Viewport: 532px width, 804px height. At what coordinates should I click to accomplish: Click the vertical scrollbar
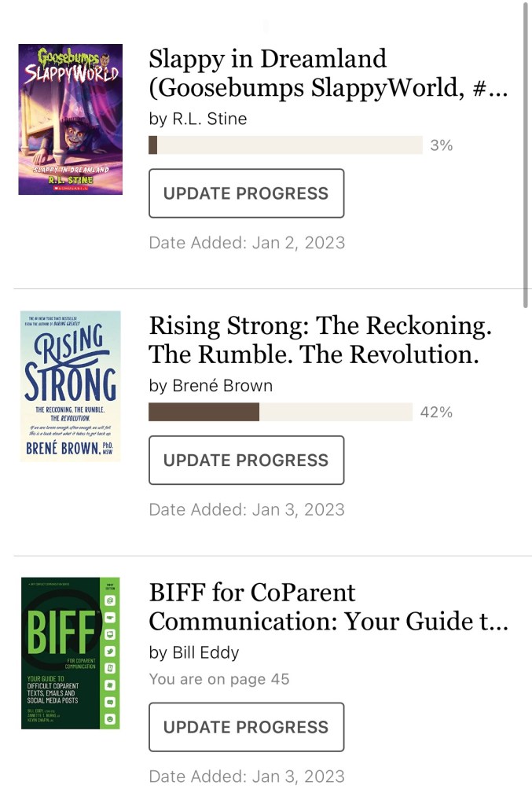[x=526, y=145]
